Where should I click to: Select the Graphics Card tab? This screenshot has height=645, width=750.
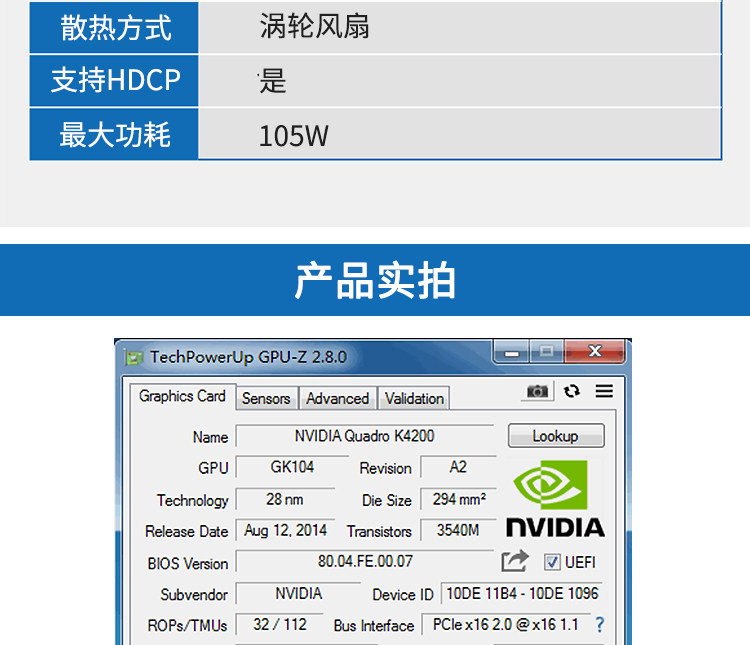point(182,396)
